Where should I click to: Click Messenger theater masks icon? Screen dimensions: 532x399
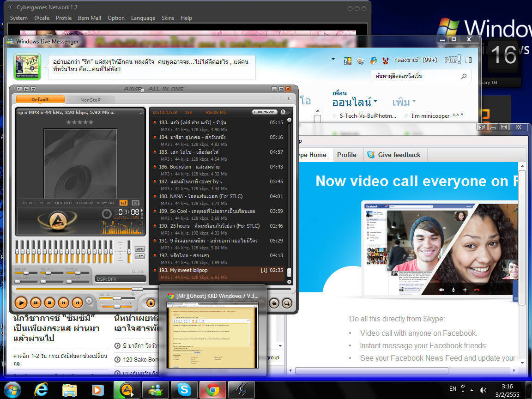360,61
